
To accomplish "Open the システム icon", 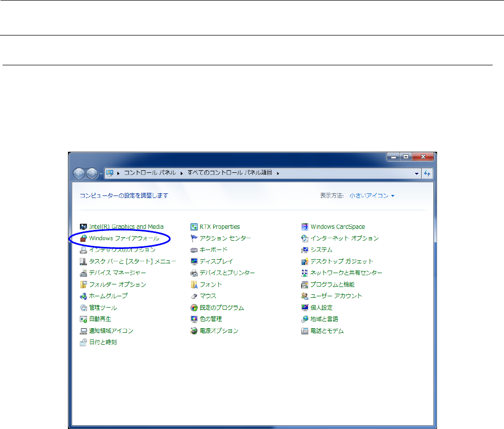I will pyautogui.click(x=305, y=250).
